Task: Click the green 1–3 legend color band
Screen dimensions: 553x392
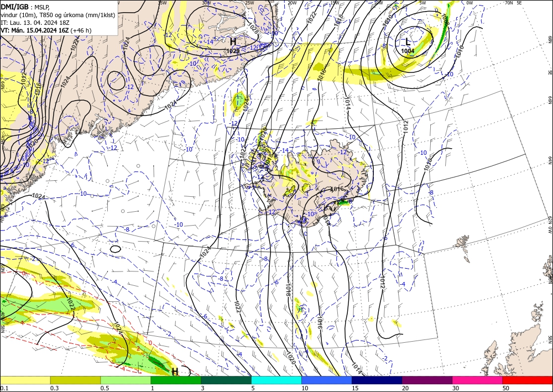Action: click(176, 380)
